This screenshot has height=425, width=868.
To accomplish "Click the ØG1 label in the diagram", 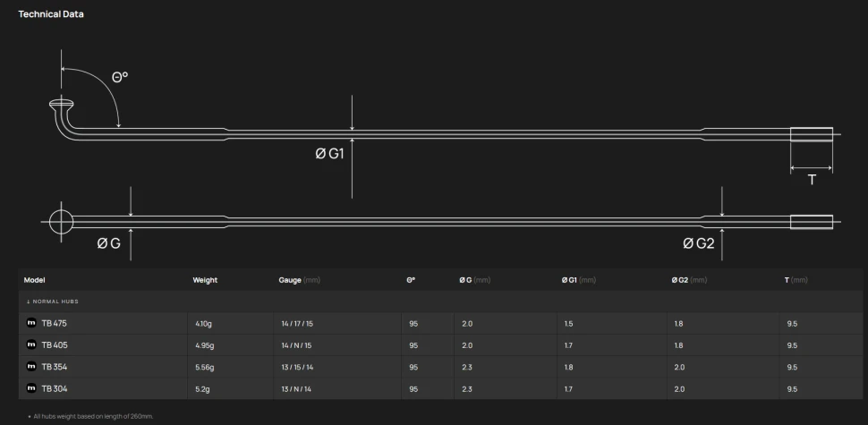I will pos(330,154).
